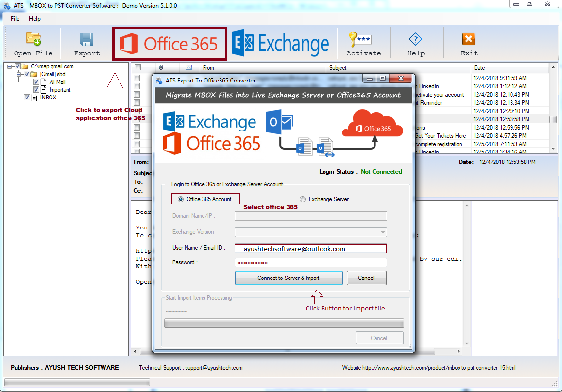Click the email list vertical scrollbar thumb
The height and width of the screenshot is (392, 562).
553,119
